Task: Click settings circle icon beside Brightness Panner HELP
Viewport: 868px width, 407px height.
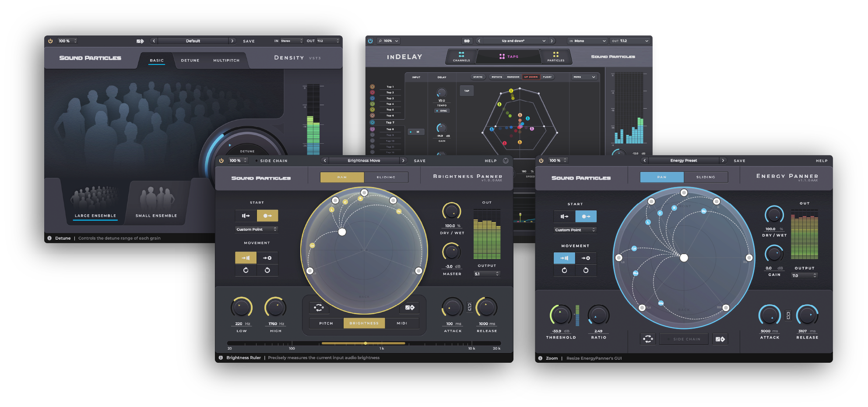Action: click(x=506, y=161)
